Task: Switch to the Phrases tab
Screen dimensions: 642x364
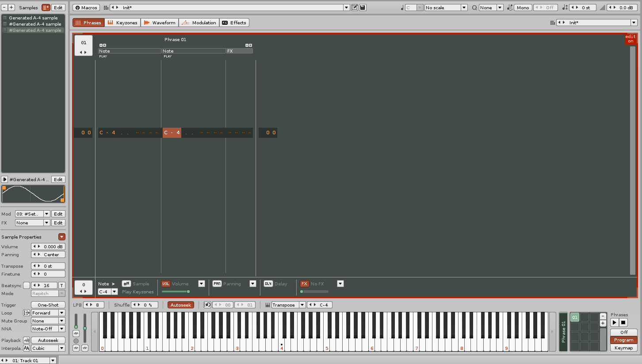Action: [88, 23]
